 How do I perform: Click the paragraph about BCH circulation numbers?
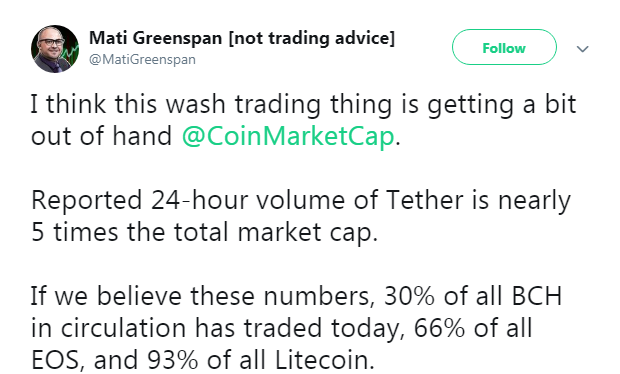tap(297, 328)
